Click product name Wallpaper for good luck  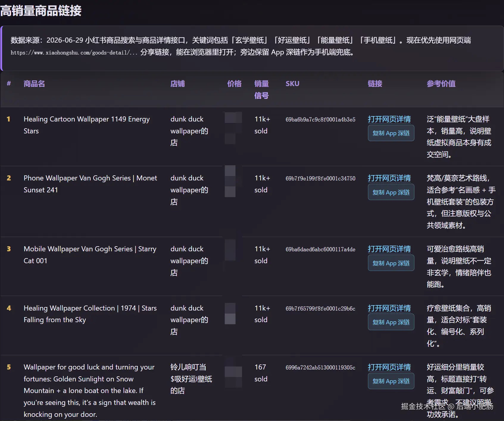pyautogui.click(x=90, y=391)
